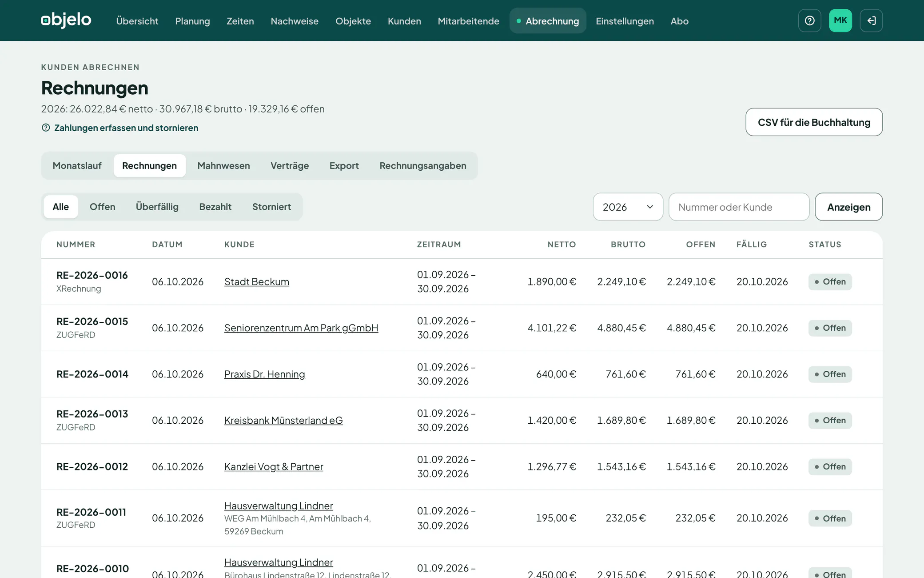Open the help question mark icon
Viewport: 924px width, 578px height.
point(809,20)
